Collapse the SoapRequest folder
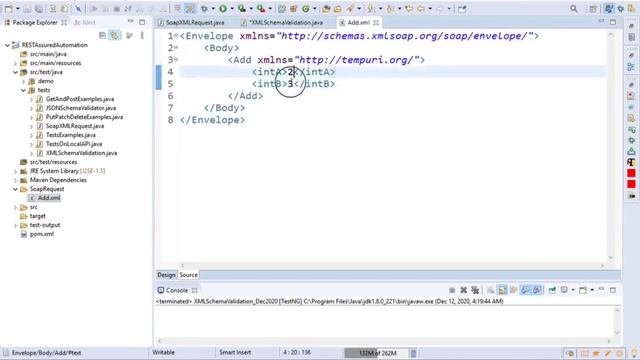The width and height of the screenshot is (640, 360). pos(16,189)
